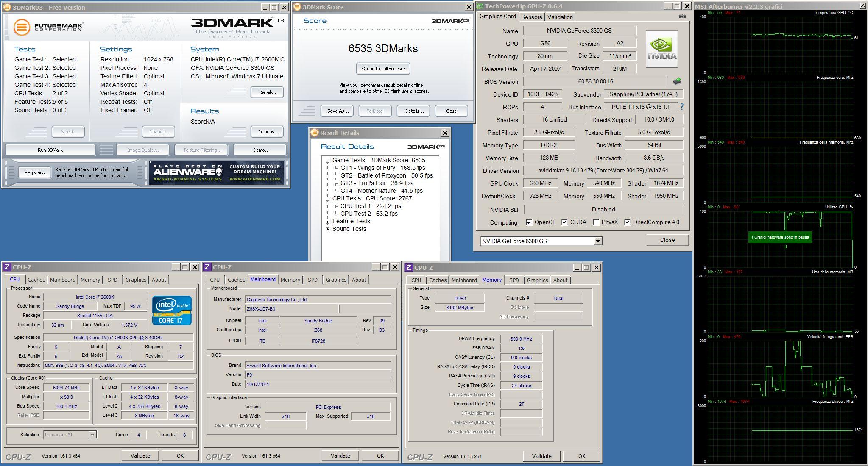Open the Graphics tab in CPU-Z Memory window
The height and width of the screenshot is (466, 868).
pyautogui.click(x=537, y=280)
